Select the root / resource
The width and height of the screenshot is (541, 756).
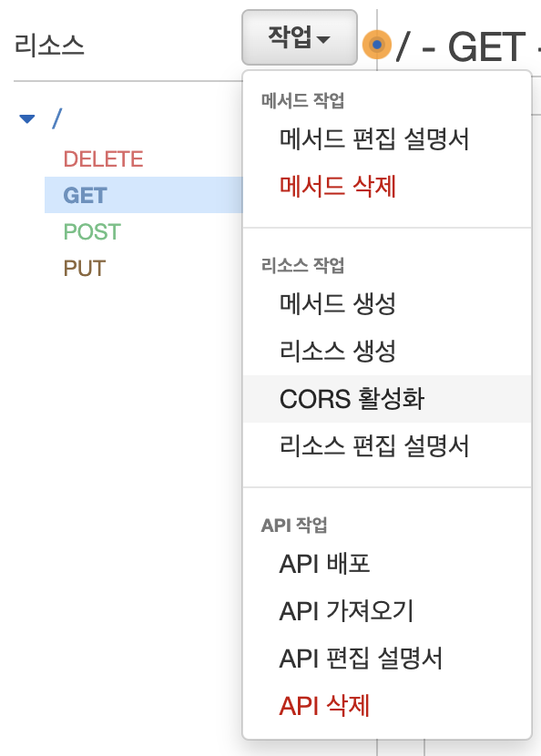pyautogui.click(x=57, y=118)
